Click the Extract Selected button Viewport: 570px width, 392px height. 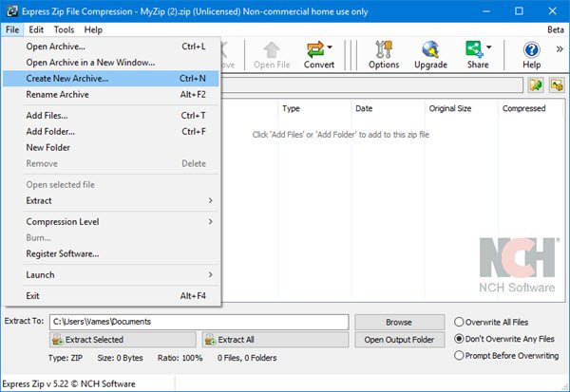click(123, 340)
